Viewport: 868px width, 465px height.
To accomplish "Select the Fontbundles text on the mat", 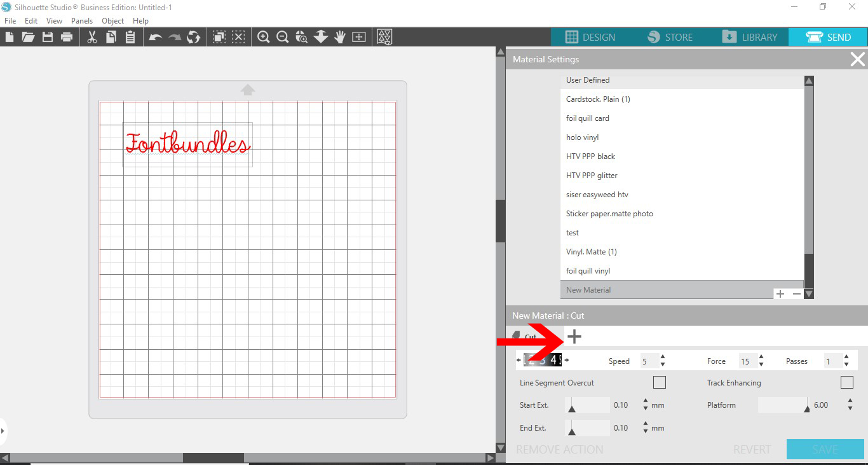I will (x=187, y=144).
